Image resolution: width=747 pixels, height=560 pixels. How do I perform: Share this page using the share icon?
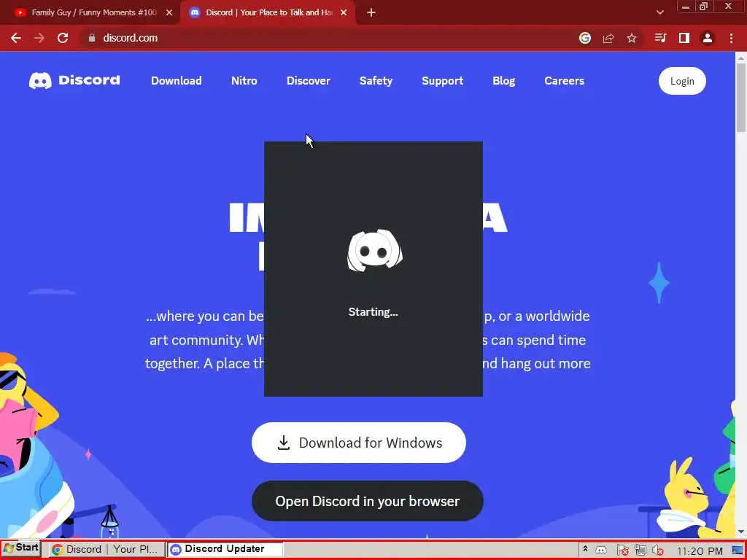pos(608,38)
